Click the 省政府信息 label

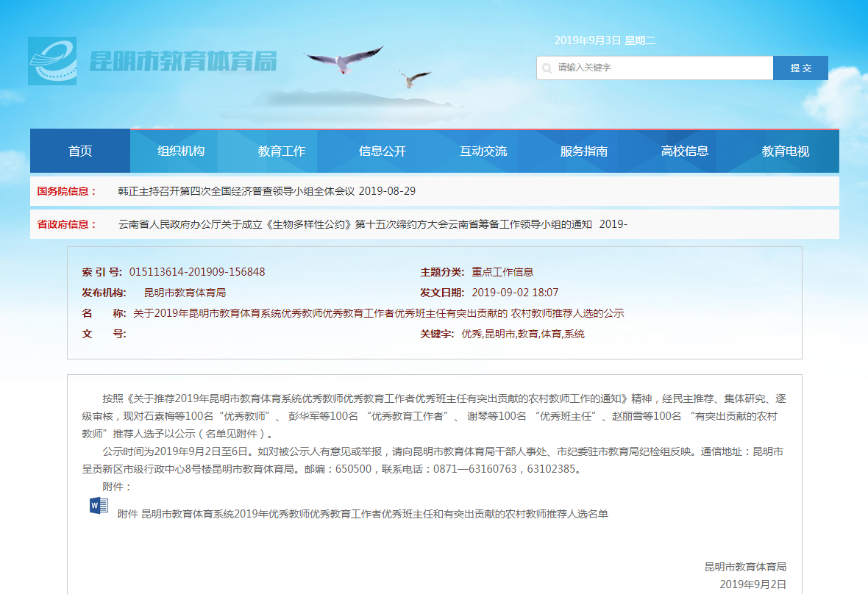67,224
